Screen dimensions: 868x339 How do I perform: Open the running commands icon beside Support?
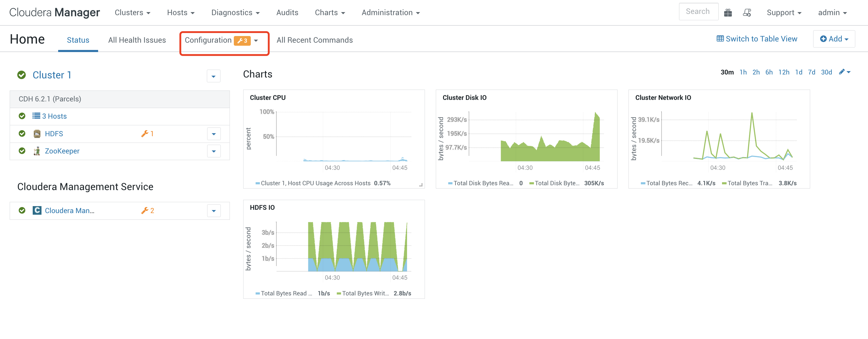[747, 12]
